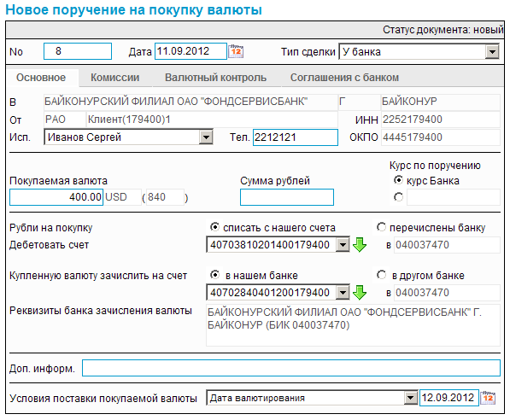Click the Реквизиты банка зачисления валюты text area
This screenshot has width=510, height=420.
coord(353,325)
